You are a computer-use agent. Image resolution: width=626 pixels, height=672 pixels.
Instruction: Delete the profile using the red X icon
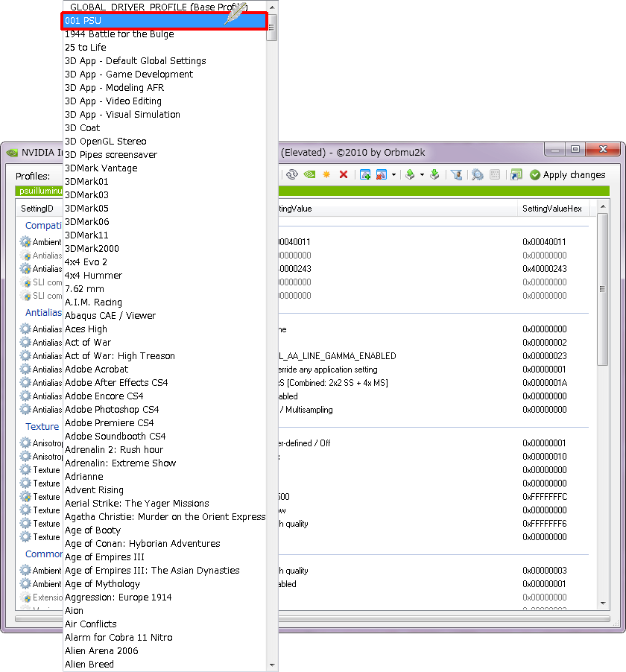click(344, 174)
